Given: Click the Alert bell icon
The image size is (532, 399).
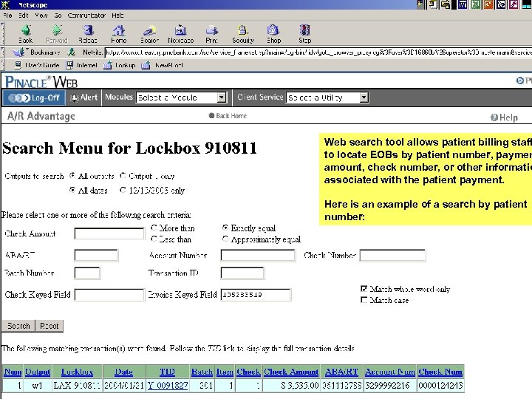Looking at the screenshot, I should tap(74, 98).
